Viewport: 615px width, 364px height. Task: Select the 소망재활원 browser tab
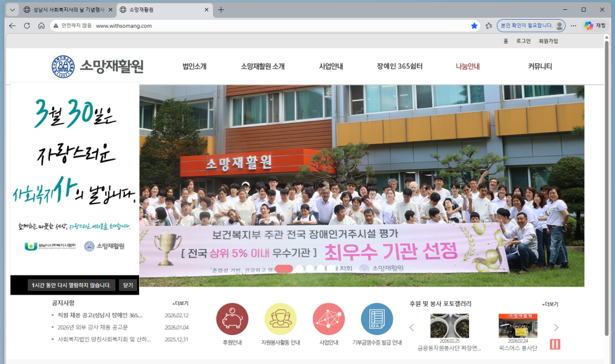(x=165, y=9)
